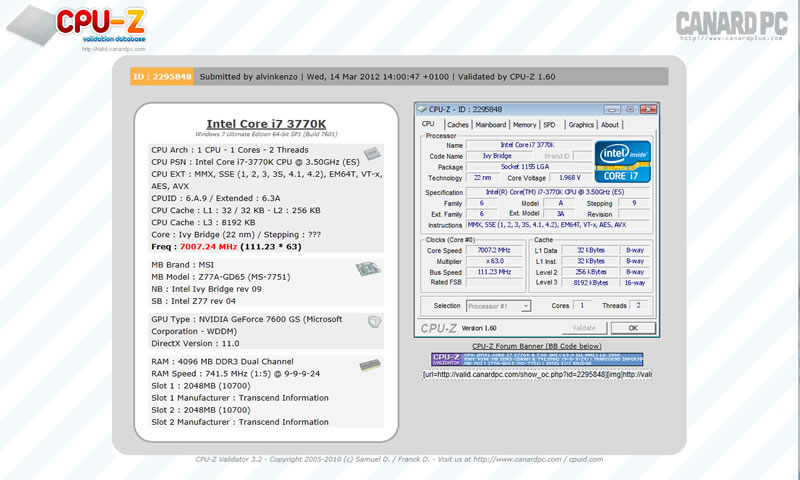Image resolution: width=800 pixels, height=480 pixels.
Task: Click the Bus Speed 111.23 MHz field
Action: pos(493,272)
